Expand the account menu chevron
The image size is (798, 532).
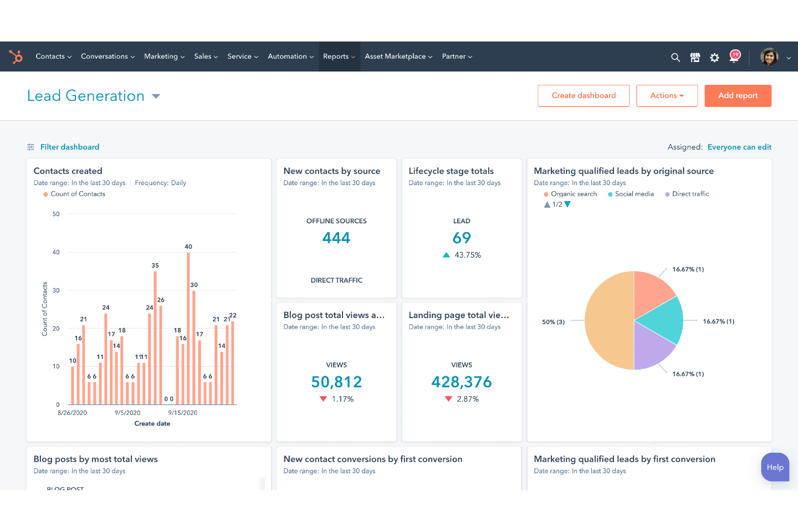789,58
